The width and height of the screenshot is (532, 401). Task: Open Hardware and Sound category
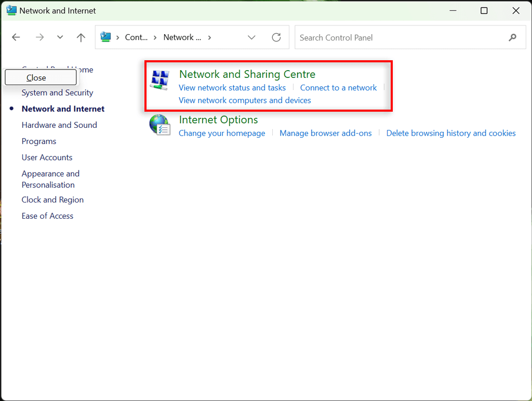[59, 125]
